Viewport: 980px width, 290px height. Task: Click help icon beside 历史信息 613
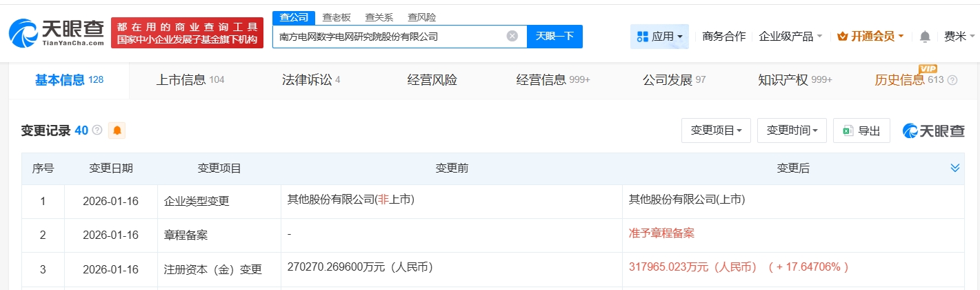coord(952,80)
